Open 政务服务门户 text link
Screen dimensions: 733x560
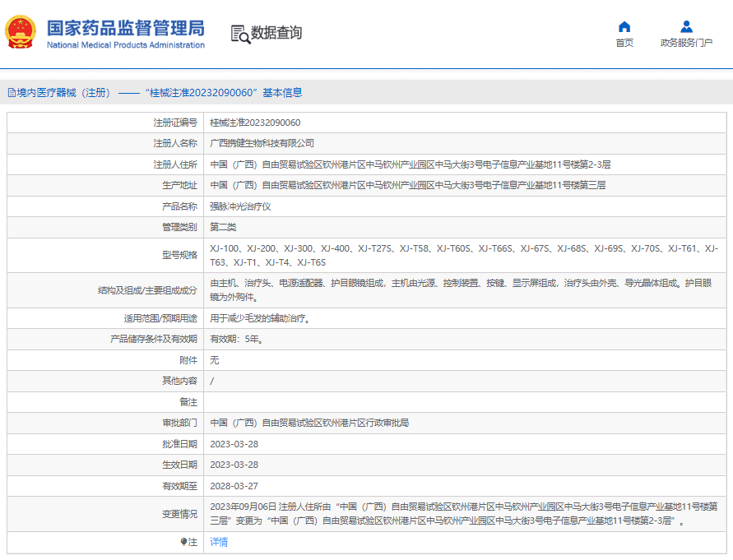tap(686, 43)
